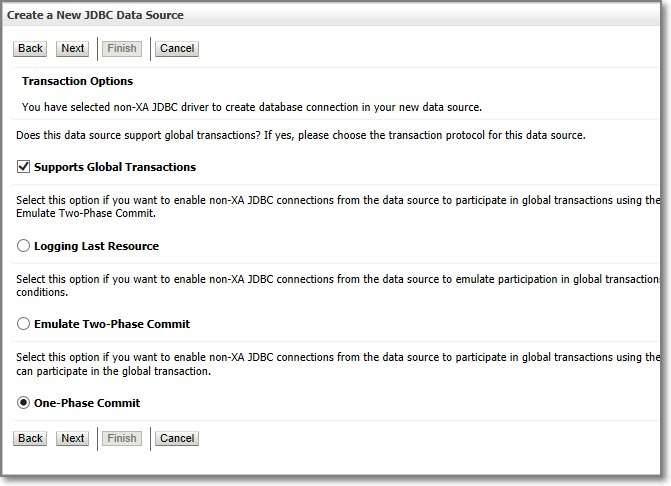Click the 'Logging Last Resource' label text
Screen dimensions: 671x486
pos(96,246)
